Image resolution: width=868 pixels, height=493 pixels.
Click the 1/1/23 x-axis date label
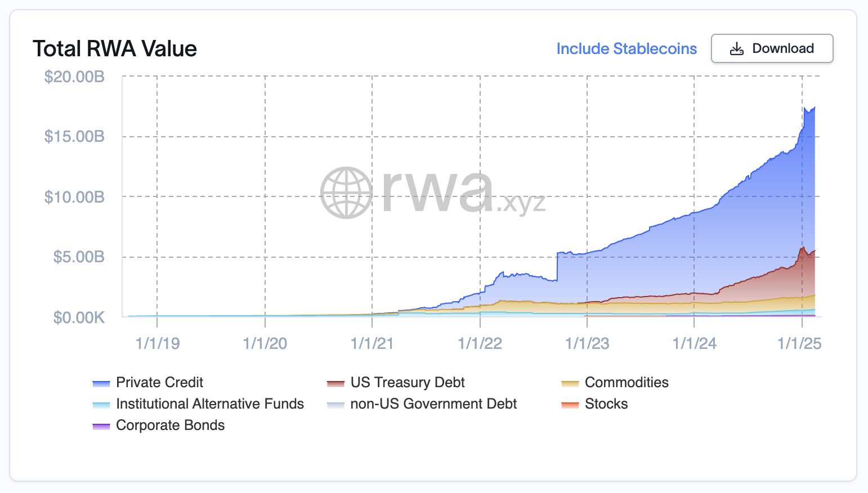point(587,344)
